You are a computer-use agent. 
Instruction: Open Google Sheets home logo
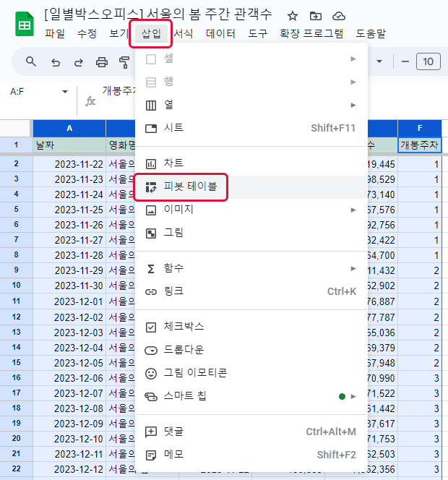pyautogui.click(x=24, y=24)
